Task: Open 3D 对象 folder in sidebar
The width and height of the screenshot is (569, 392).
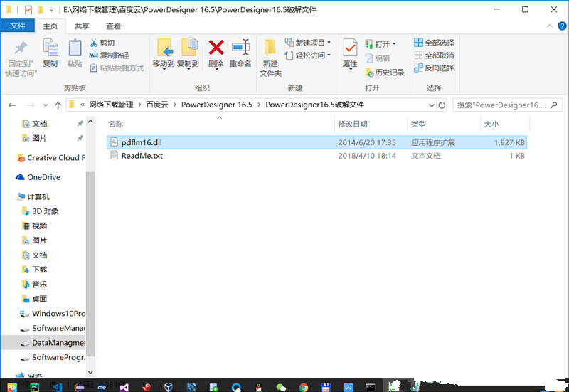Action: (40, 211)
